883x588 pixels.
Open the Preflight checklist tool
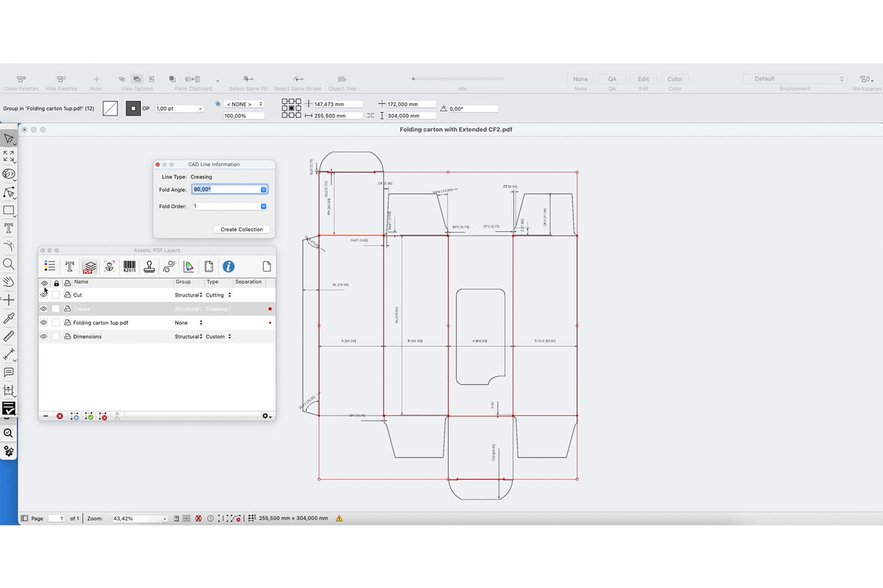point(8,408)
